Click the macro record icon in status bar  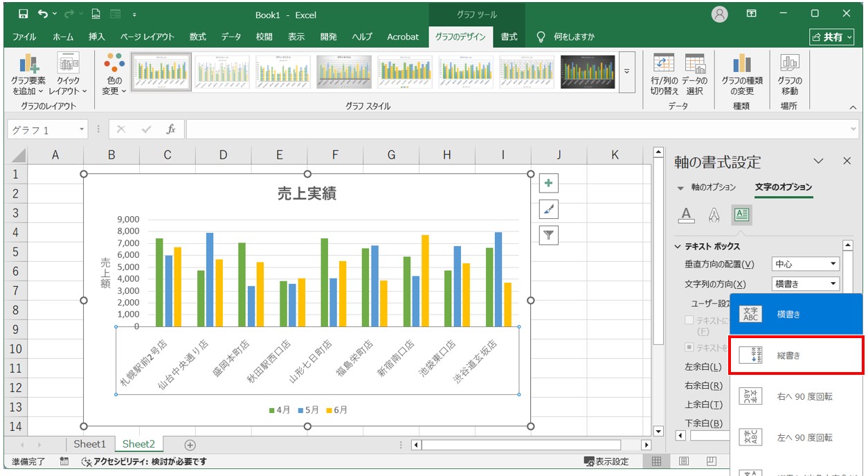click(64, 461)
